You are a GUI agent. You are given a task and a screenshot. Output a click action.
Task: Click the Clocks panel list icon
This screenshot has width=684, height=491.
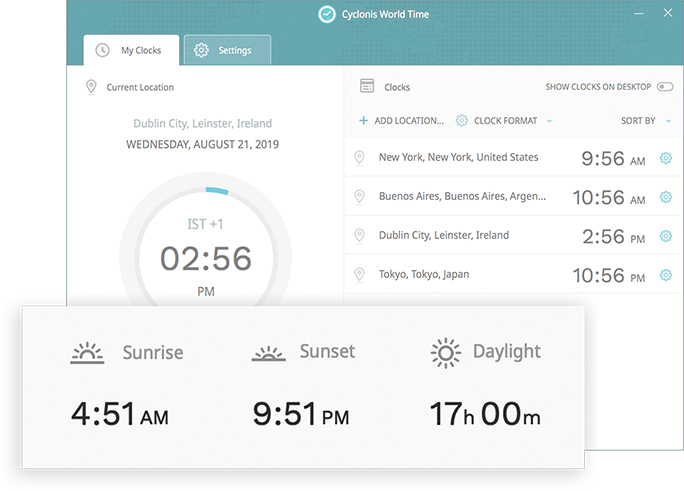(367, 87)
